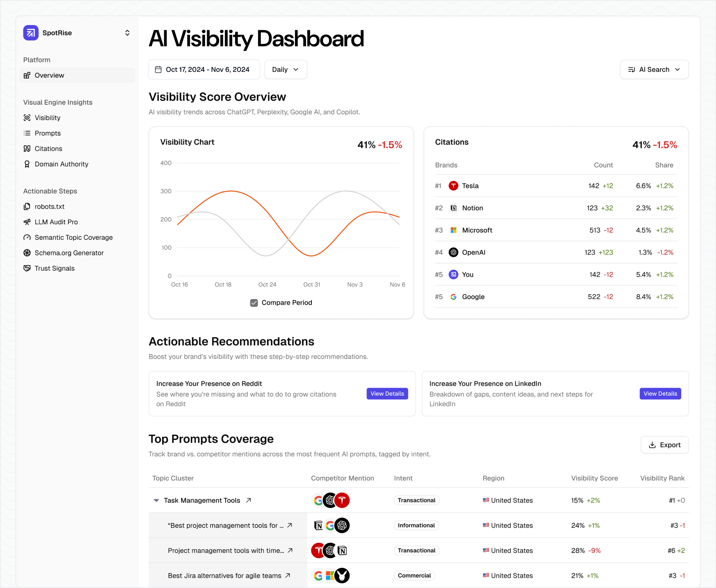Click the Citations quote icon
Viewport: 716px width, 588px height.
27,149
